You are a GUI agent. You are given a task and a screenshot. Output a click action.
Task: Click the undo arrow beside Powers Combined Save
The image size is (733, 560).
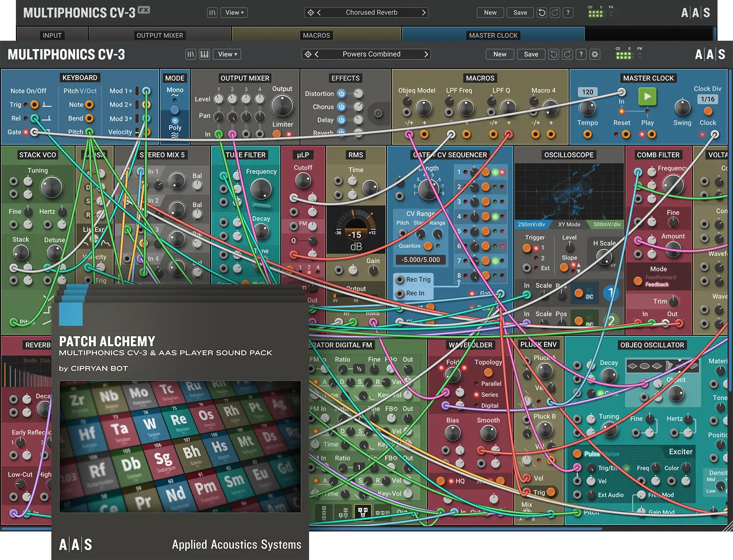coord(553,54)
